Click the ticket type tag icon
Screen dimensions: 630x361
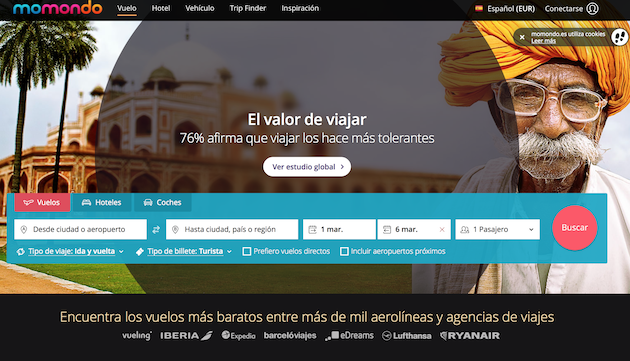coord(140,252)
